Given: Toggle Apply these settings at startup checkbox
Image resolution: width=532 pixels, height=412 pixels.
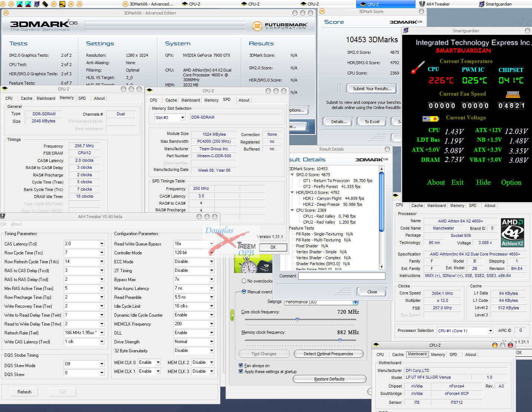Looking at the screenshot, I should pos(241,371).
